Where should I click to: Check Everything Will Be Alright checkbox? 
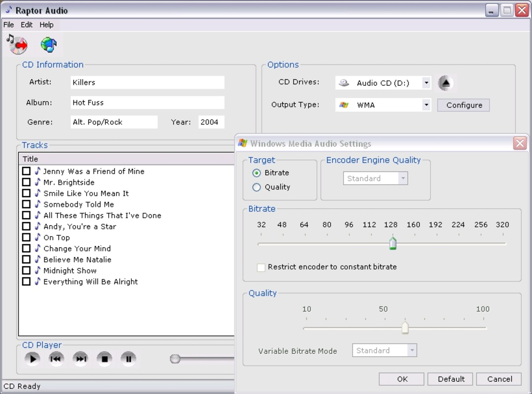pos(26,281)
